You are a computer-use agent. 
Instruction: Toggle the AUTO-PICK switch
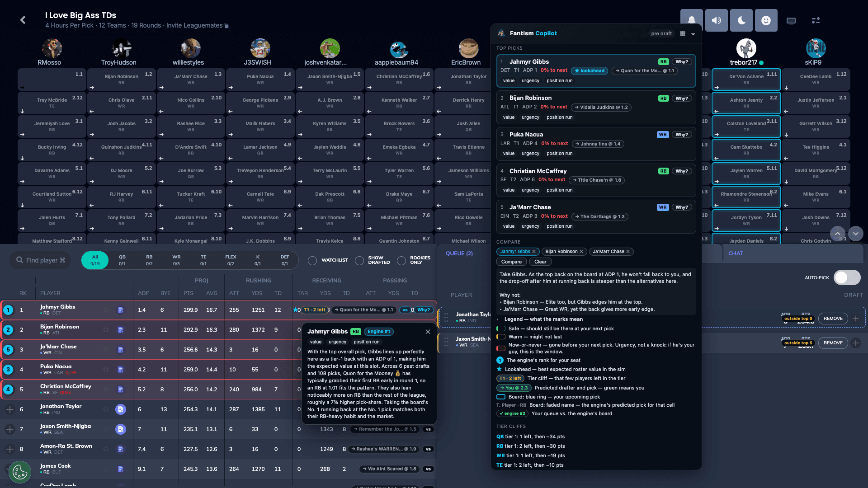(847, 277)
